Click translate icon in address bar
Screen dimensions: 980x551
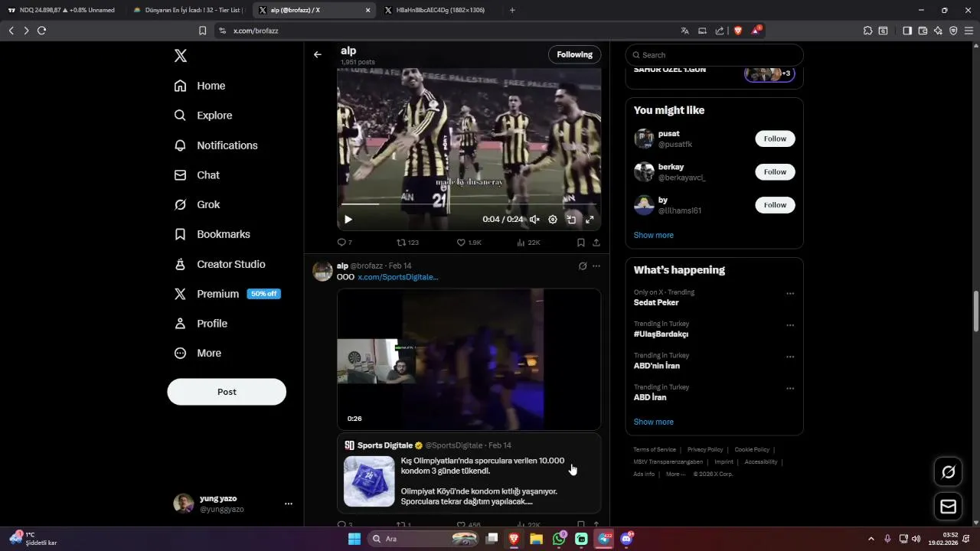point(684,31)
